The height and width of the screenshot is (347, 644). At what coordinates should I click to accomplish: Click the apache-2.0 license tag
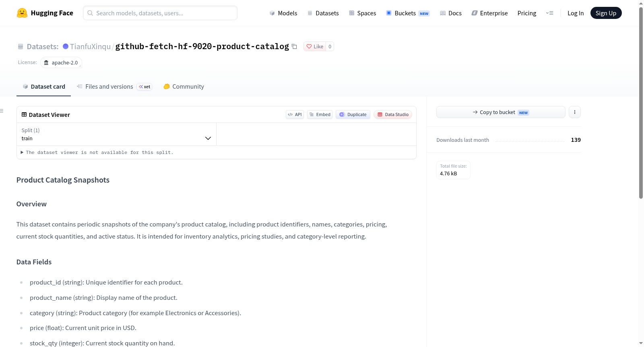pyautogui.click(x=61, y=62)
